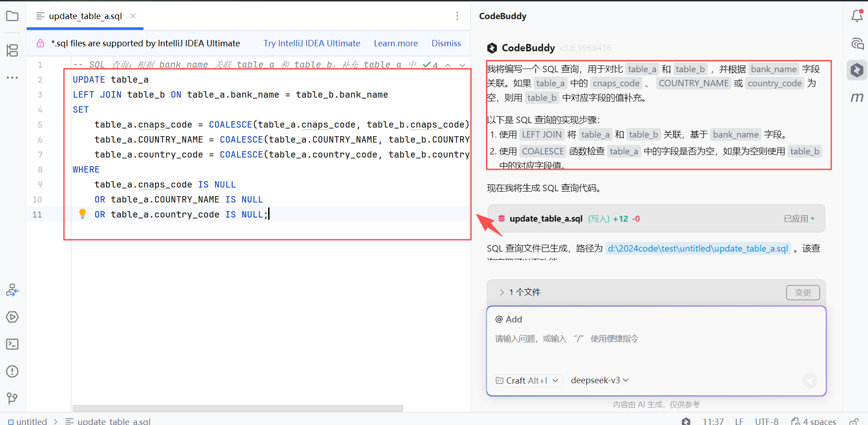The height and width of the screenshot is (425, 868).
Task: Open the deepseek-v3 model dropdown
Action: pos(599,380)
